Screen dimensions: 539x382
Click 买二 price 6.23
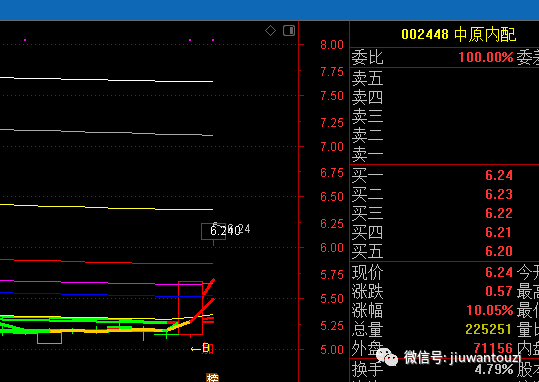(499, 194)
